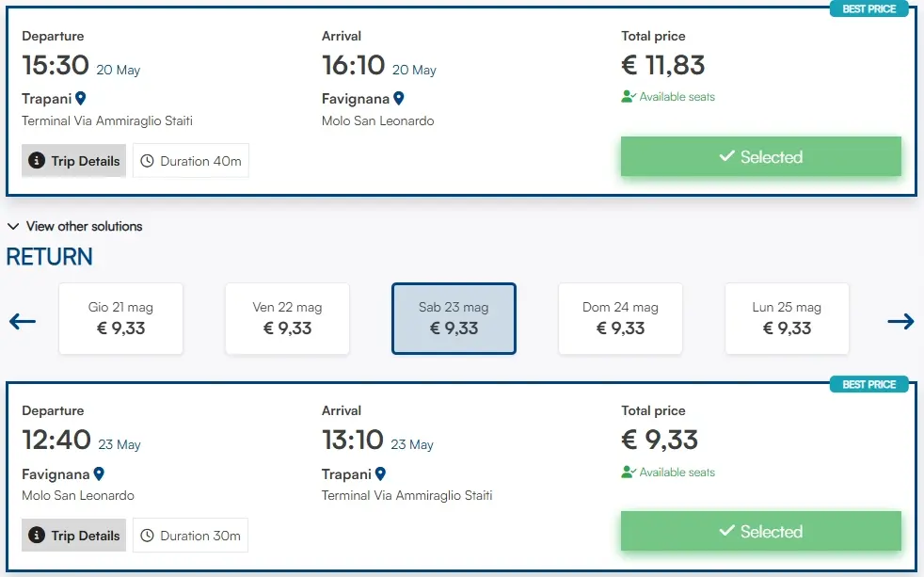Go to previous return dates with left arrow
Screen dimensions: 924x577
click(x=23, y=321)
